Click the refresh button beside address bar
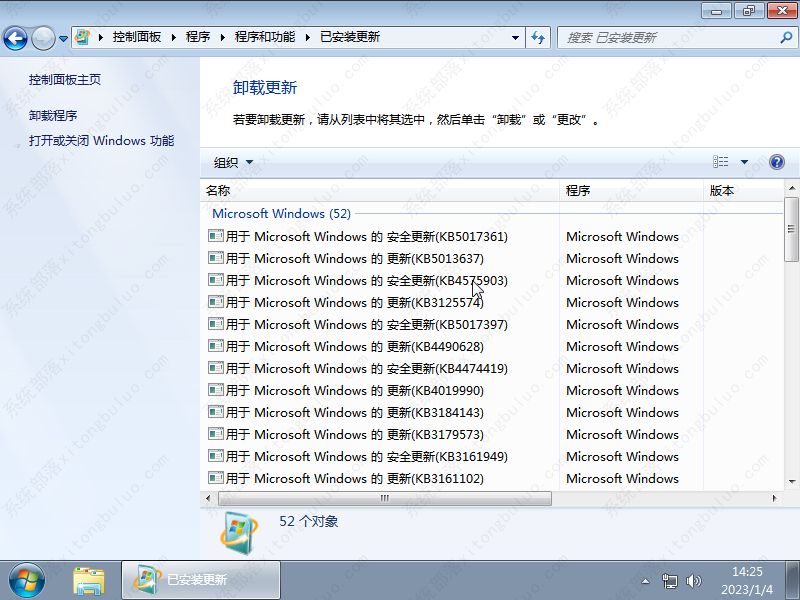800x600 pixels. click(x=539, y=37)
